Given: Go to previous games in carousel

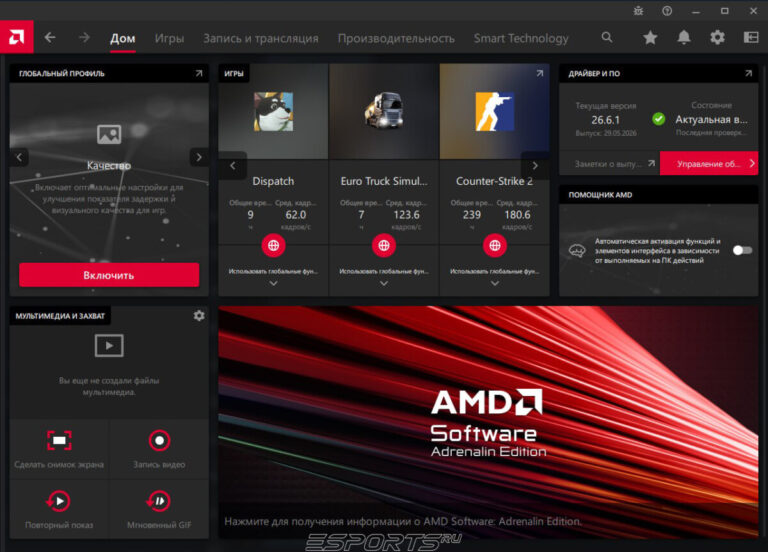Looking at the screenshot, I should 233,166.
